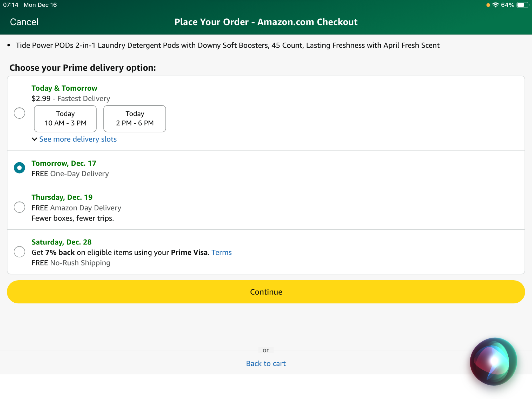
Task: Tap the Today & Tomorrow heading
Action: pos(64,88)
